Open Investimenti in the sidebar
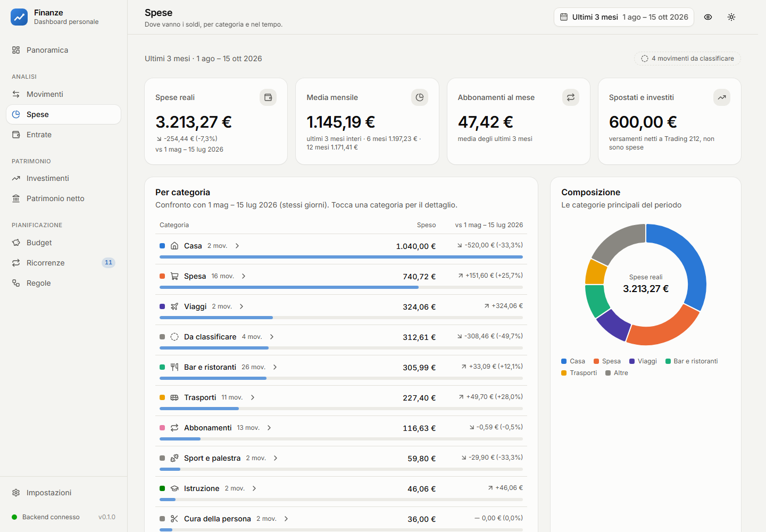This screenshot has width=766, height=532. coord(63,178)
